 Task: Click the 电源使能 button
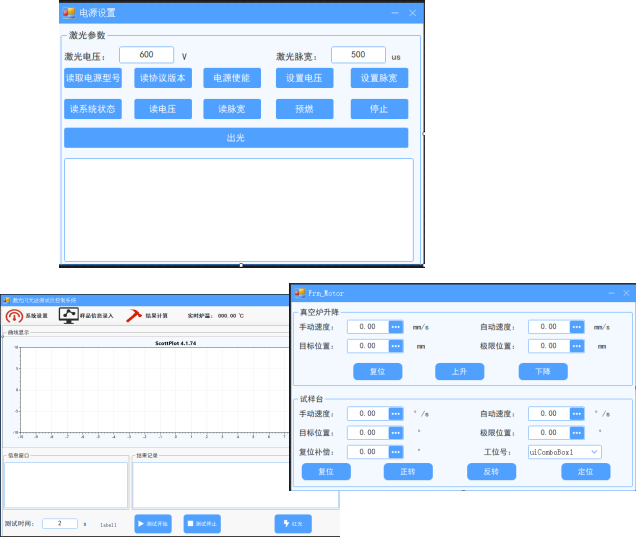pyautogui.click(x=232, y=78)
